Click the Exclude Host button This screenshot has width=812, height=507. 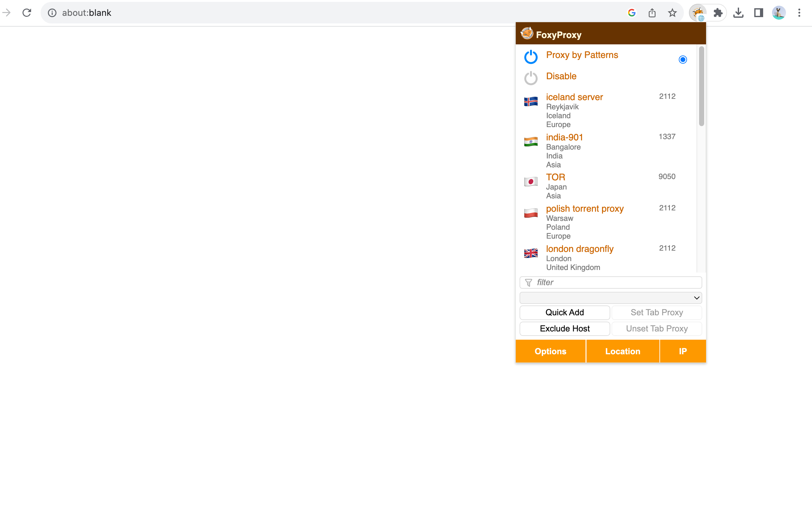pos(565,328)
